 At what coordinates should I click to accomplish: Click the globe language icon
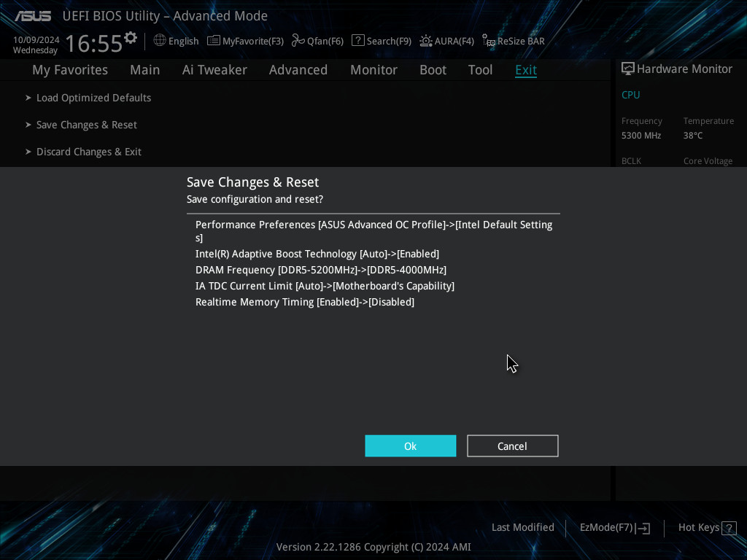tap(160, 41)
